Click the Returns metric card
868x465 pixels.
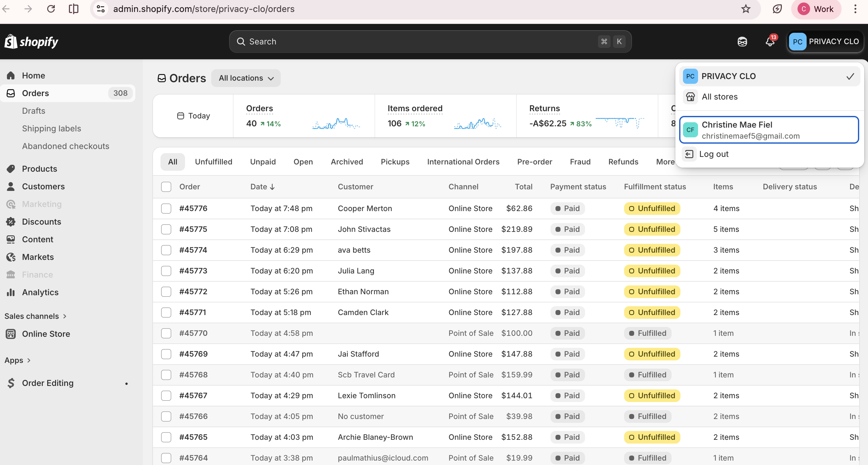pyautogui.click(x=587, y=116)
